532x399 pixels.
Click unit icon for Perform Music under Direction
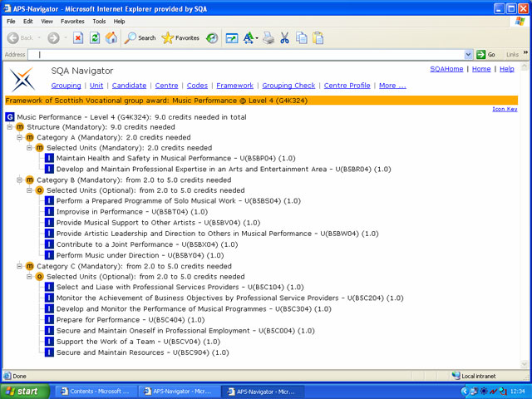click(x=49, y=255)
